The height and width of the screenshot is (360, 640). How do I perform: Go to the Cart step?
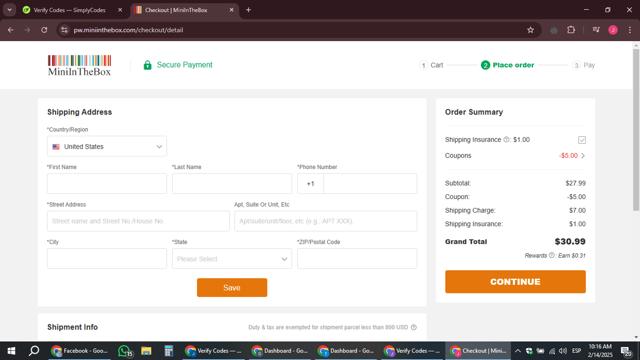pos(431,65)
